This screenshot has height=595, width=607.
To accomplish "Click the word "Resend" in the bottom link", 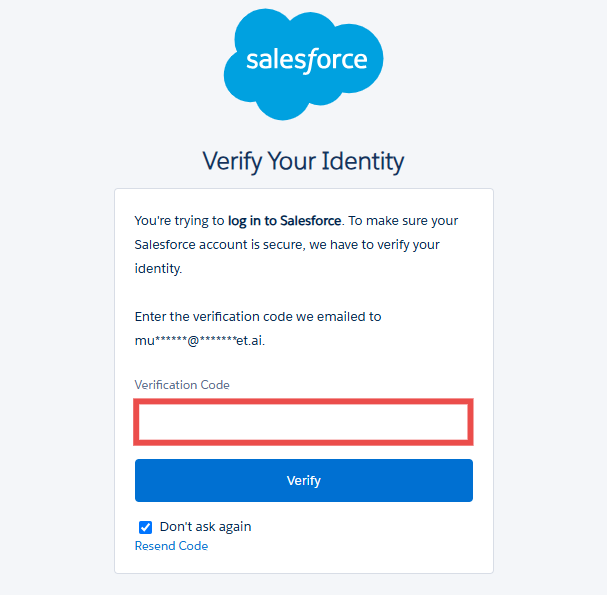I will pos(155,546).
